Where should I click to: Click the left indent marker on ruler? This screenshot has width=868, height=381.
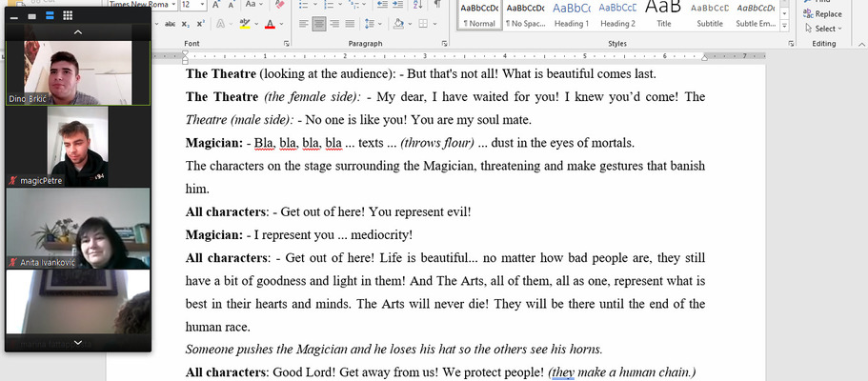186,61
